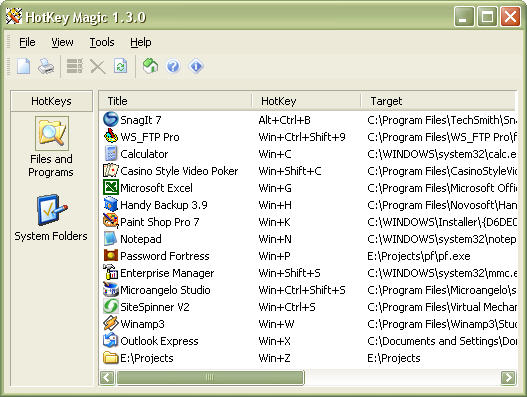Click the C:\WINDOWS\system32\calc target path
This screenshot has height=397, width=527.
442,154
